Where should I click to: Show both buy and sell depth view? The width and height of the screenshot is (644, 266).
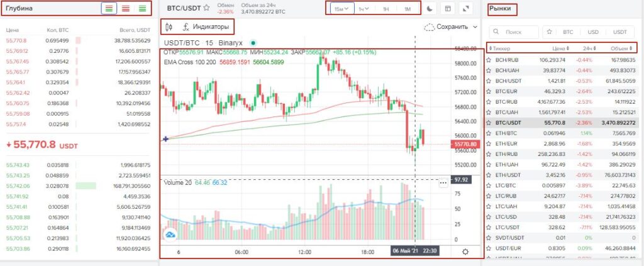(109, 8)
